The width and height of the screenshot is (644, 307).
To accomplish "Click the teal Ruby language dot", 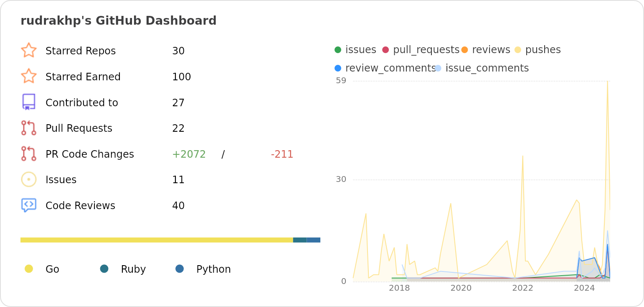I will pos(104,269).
